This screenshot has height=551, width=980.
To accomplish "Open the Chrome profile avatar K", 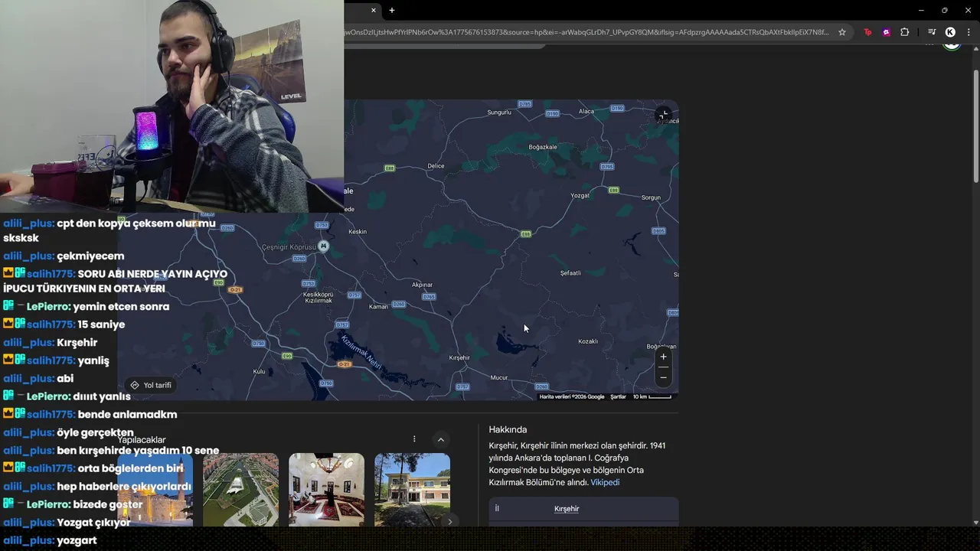I will pos(950,32).
